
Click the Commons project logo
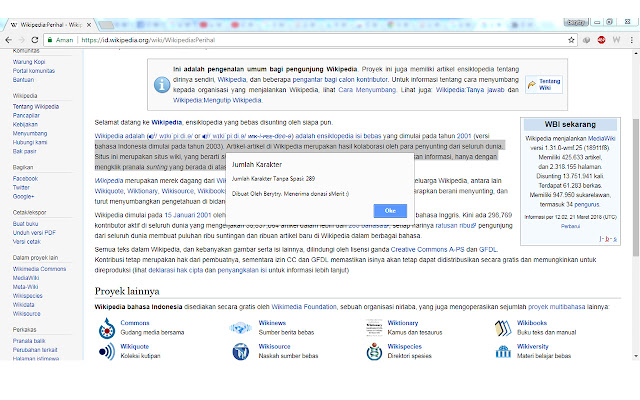107,328
